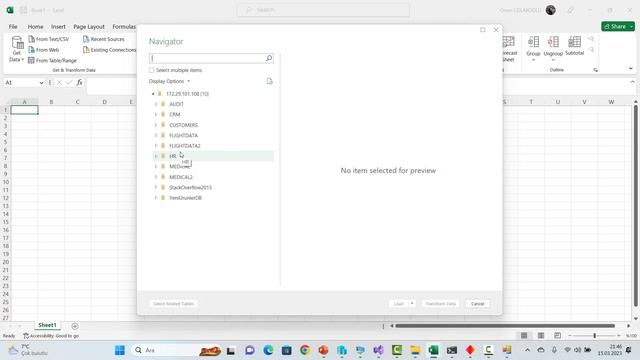The image size is (640, 360).
Task: Click the Cancel button in Navigator
Action: (478, 304)
